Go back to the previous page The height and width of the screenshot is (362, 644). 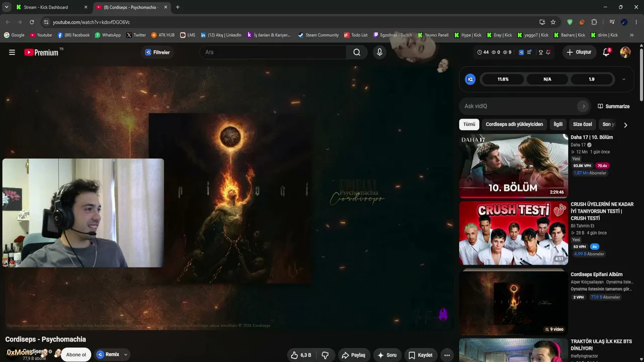(8, 22)
